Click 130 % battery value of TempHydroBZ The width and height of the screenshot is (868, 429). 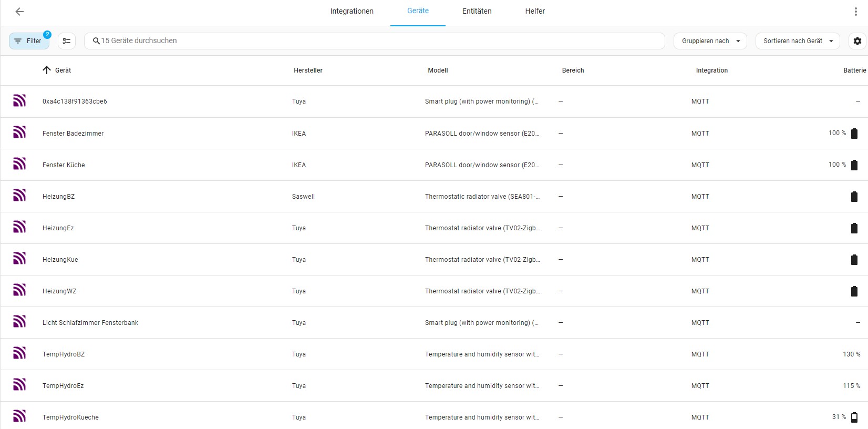point(852,354)
